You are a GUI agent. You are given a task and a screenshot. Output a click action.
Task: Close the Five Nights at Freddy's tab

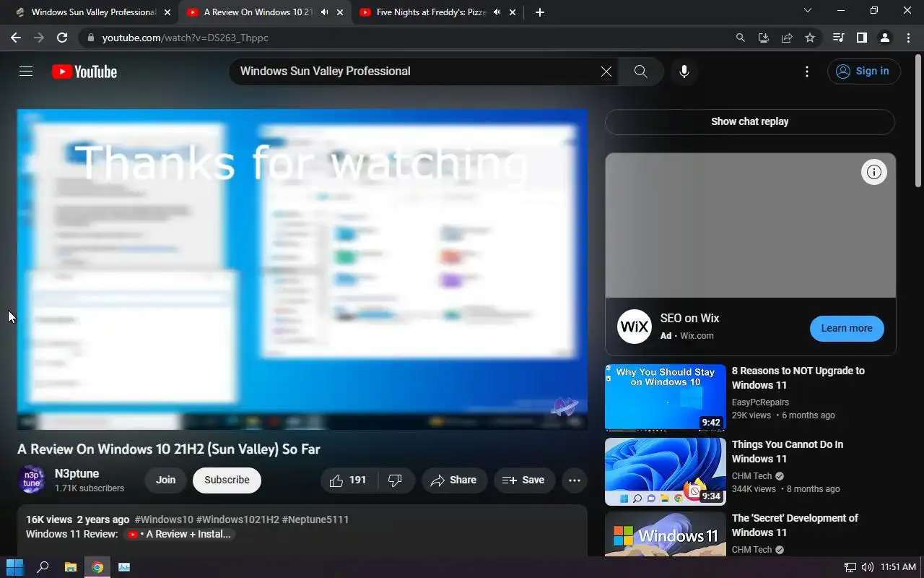coord(513,12)
